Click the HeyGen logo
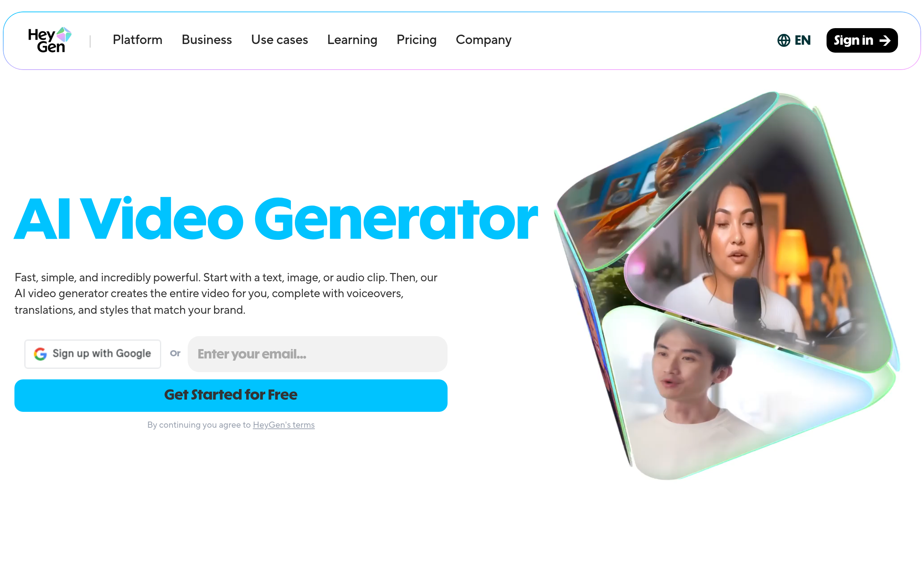 (50, 40)
